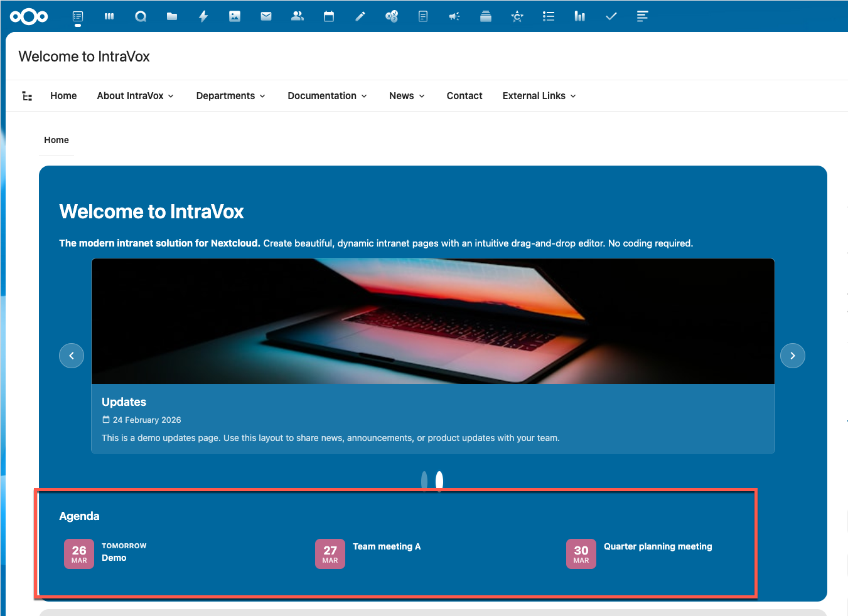Open the Files folder icon

coord(172,16)
